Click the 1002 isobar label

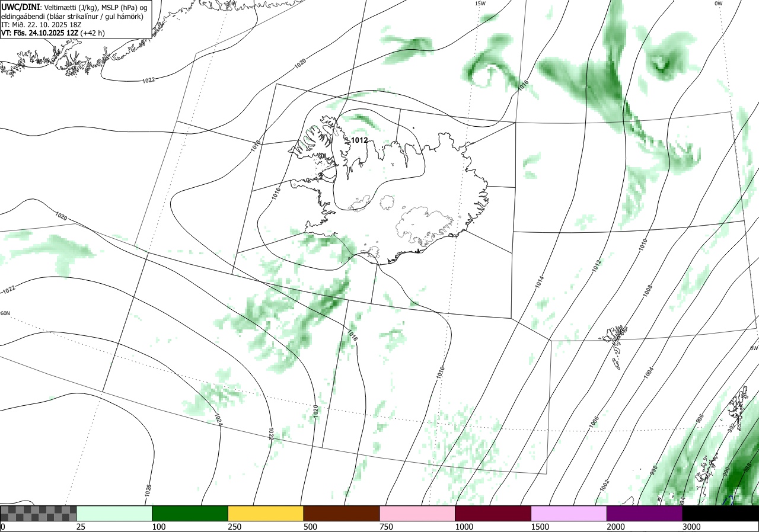tap(604, 485)
